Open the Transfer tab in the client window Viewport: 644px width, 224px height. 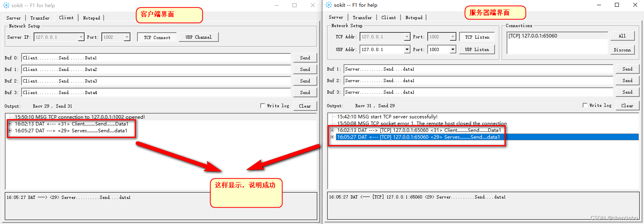click(x=40, y=18)
